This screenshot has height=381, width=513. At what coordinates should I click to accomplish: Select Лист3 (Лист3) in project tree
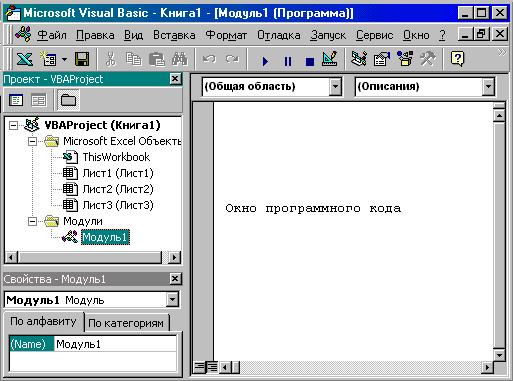pyautogui.click(x=118, y=205)
